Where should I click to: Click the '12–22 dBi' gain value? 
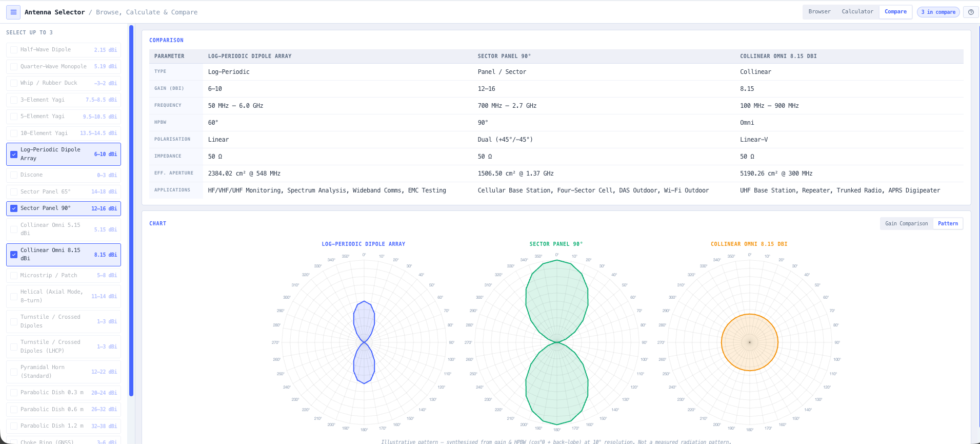coord(104,372)
